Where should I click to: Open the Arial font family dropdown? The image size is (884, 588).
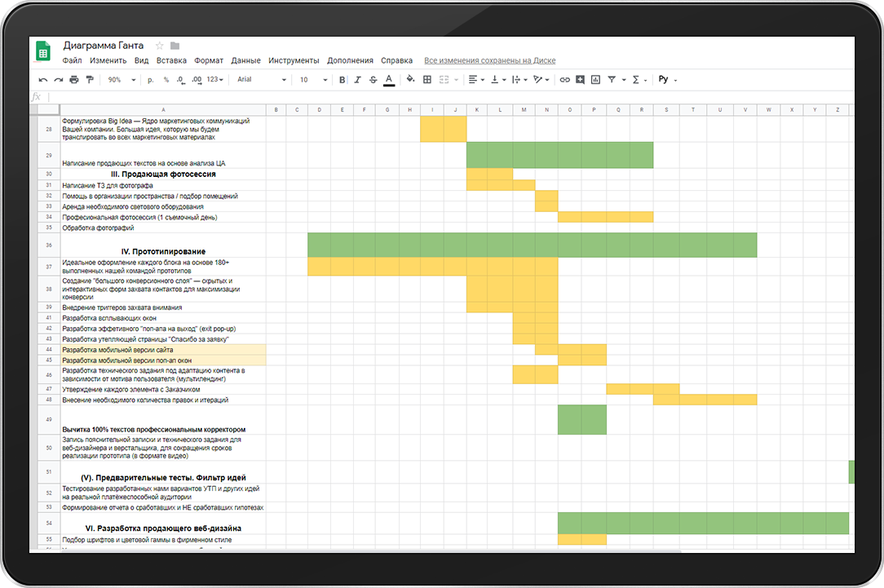pos(262,80)
